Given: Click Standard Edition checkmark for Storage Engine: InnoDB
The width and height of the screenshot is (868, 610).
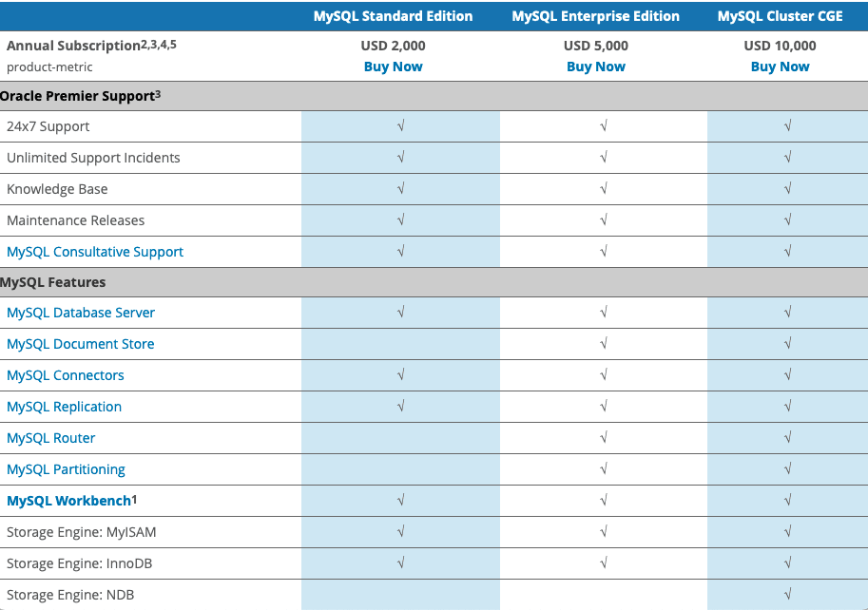Looking at the screenshot, I should [x=401, y=563].
